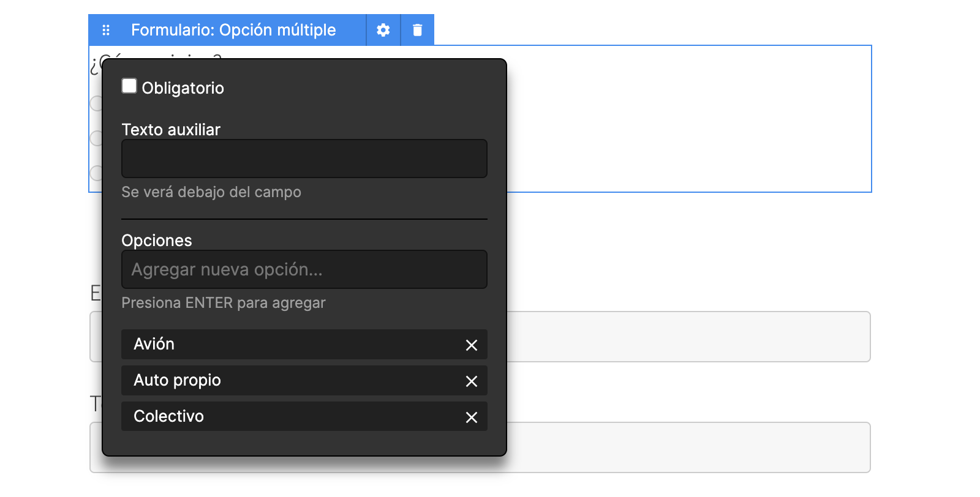980x497 pixels.
Task: Select the Auto propio option row
Action: [304, 380]
